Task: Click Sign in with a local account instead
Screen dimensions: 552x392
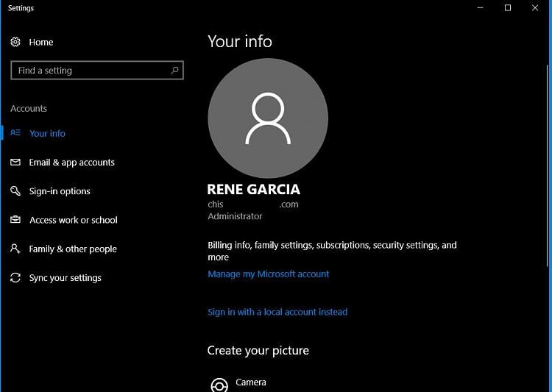Action: pos(277,312)
